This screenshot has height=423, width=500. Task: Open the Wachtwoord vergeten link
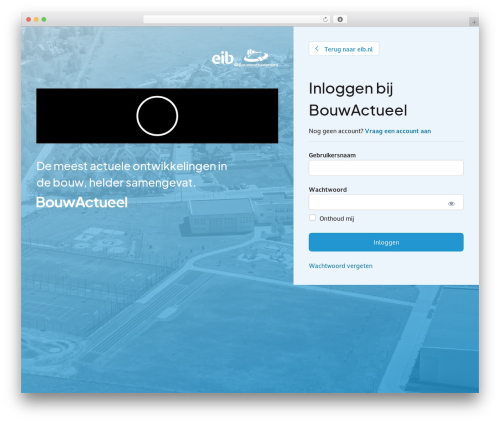pyautogui.click(x=340, y=266)
